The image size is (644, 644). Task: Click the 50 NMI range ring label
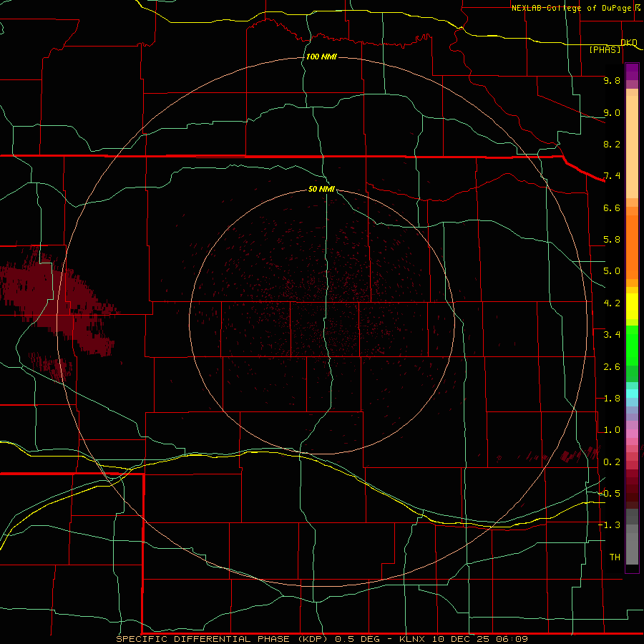[321, 189]
